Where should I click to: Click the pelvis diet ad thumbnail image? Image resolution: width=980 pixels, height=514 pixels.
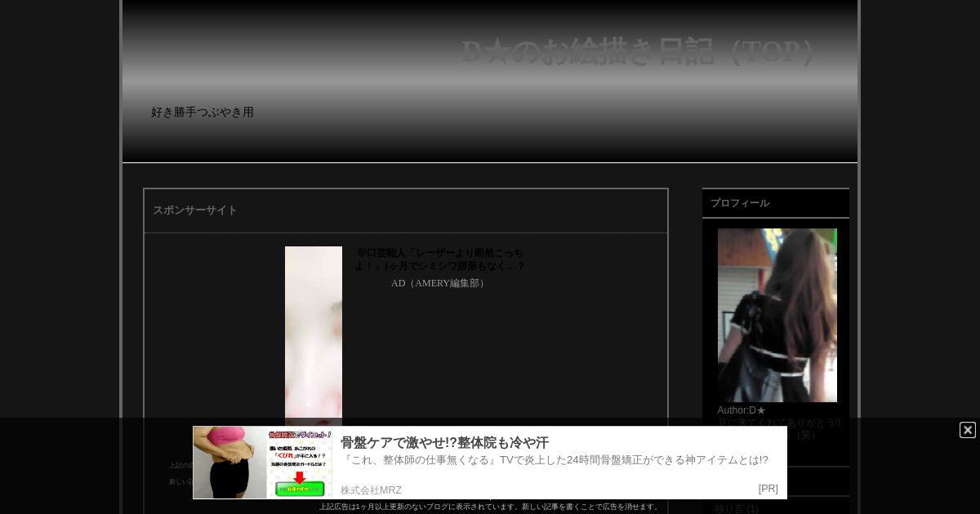(263, 463)
